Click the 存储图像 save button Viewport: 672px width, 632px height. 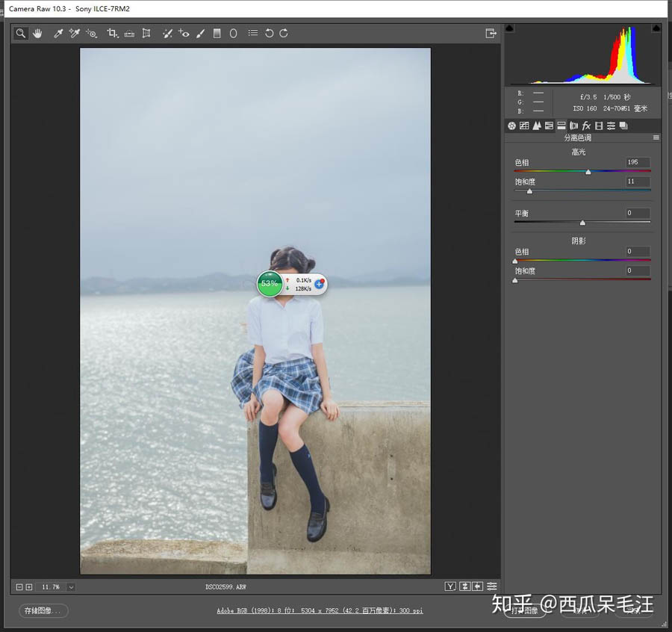tap(43, 610)
